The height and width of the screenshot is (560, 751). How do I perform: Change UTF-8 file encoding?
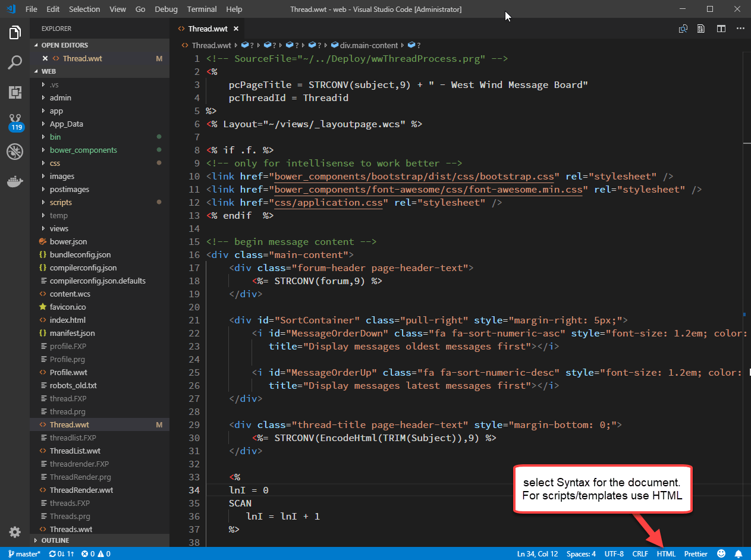tap(614, 554)
